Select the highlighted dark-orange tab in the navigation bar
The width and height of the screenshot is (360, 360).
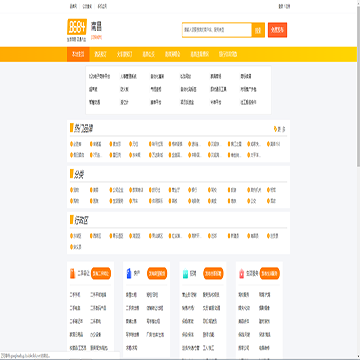[x=78, y=54]
